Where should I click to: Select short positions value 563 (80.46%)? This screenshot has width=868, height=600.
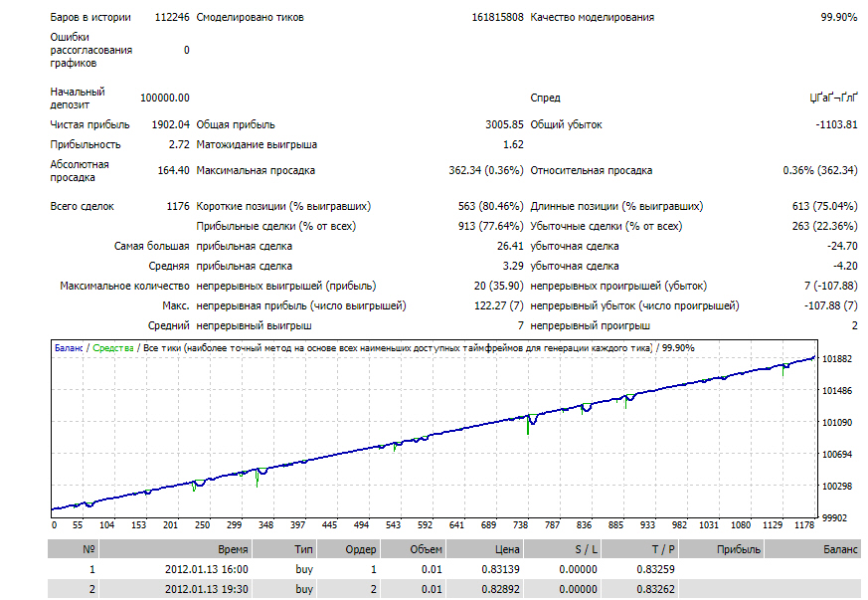(490, 207)
